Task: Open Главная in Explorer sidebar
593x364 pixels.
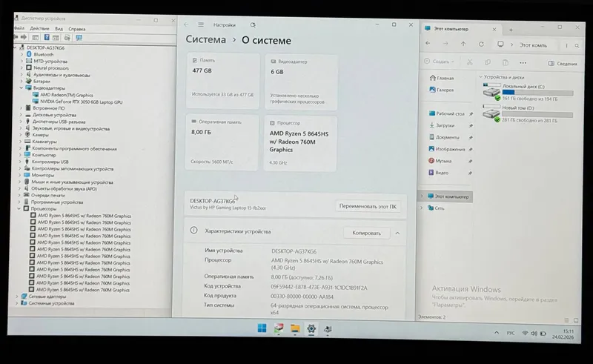Action: [x=441, y=78]
